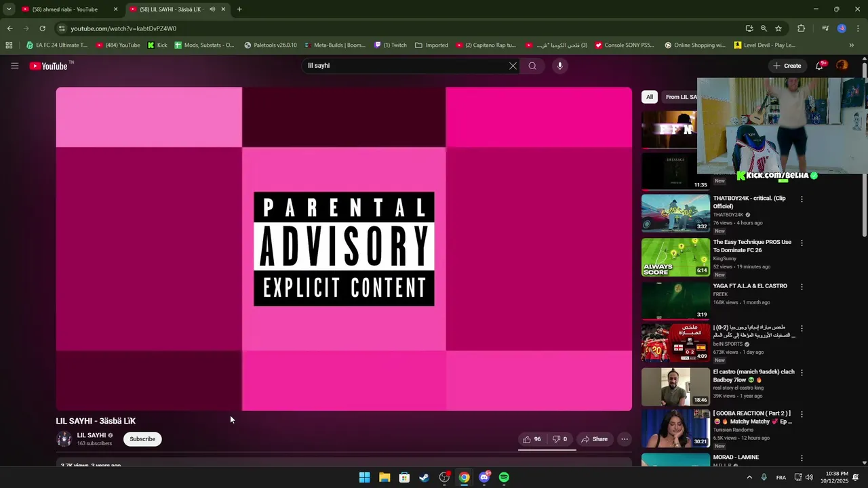This screenshot has height=488, width=868.
Task: Open the Chrome apps grid shortcut
Action: (9, 45)
